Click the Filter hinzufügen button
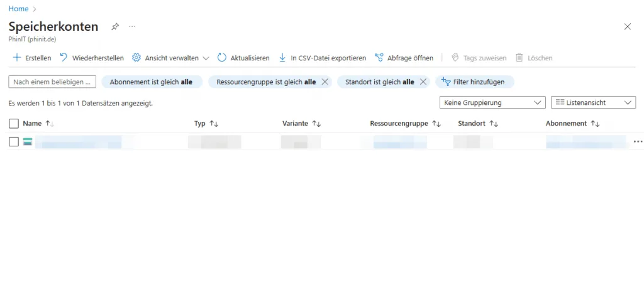Viewport: 644px width, 304px height. coord(474,82)
